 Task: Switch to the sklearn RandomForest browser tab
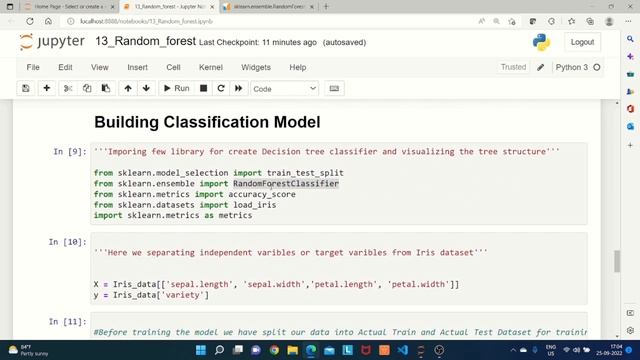click(269, 7)
